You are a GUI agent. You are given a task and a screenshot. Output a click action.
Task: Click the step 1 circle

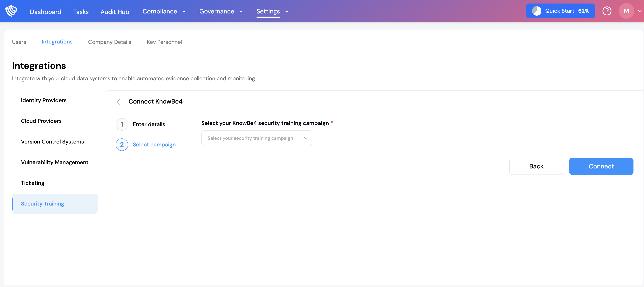pyautogui.click(x=122, y=124)
